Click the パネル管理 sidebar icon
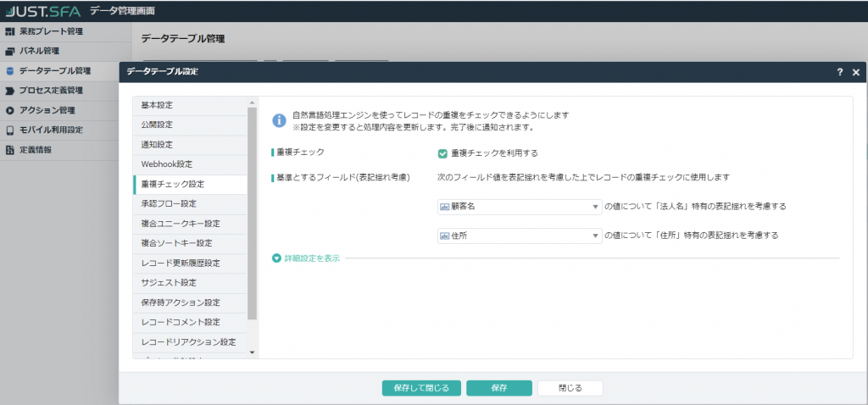The image size is (868, 405). [9, 51]
